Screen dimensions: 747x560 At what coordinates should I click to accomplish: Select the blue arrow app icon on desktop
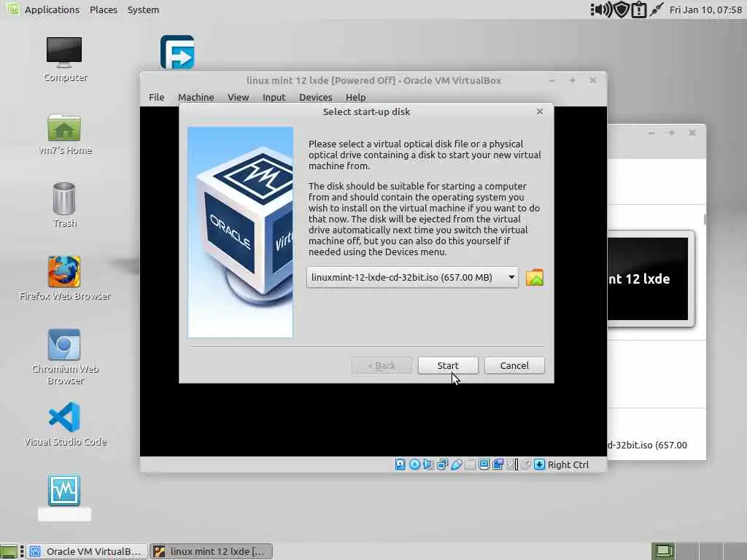177,52
